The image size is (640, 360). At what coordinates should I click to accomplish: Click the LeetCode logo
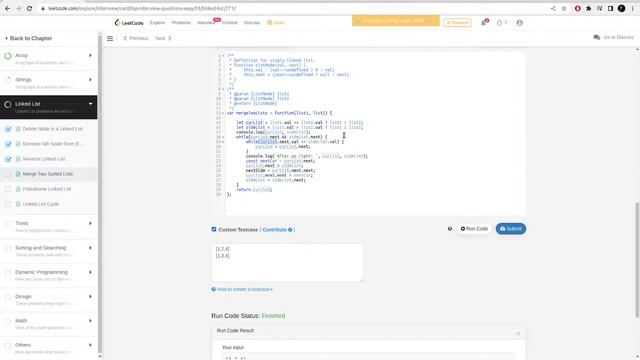[129, 23]
